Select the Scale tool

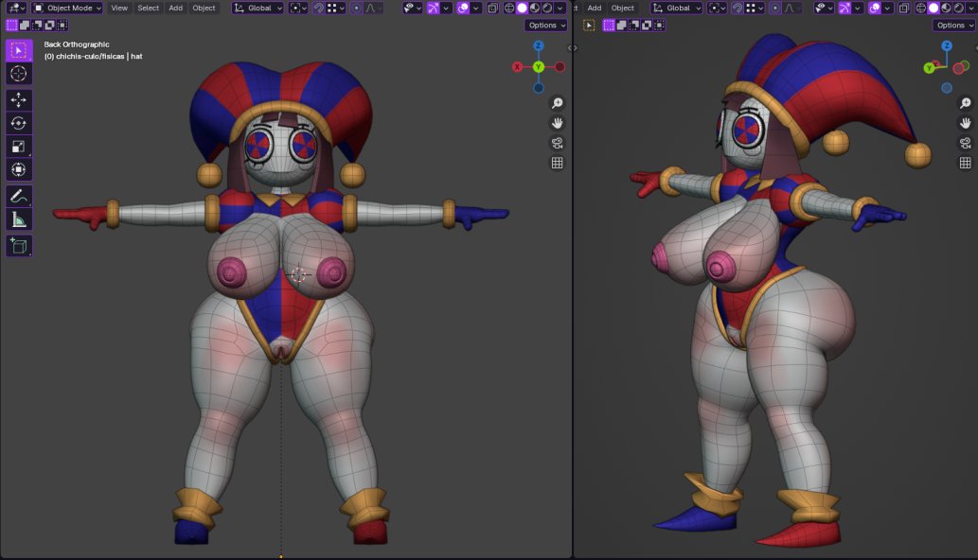[x=19, y=147]
